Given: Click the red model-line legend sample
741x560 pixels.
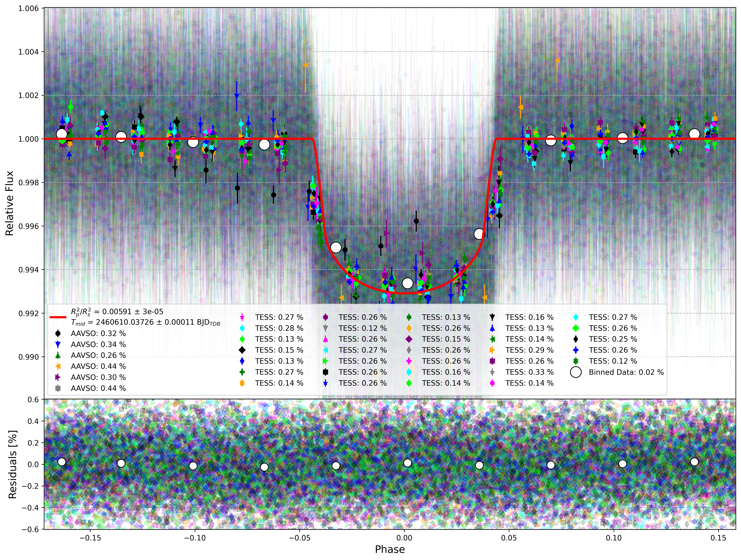Looking at the screenshot, I should (x=58, y=317).
